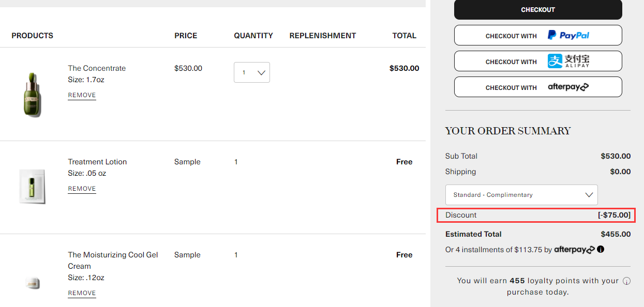Image resolution: width=644 pixels, height=307 pixels.
Task: Click the Discount line in order summary
Action: click(538, 215)
